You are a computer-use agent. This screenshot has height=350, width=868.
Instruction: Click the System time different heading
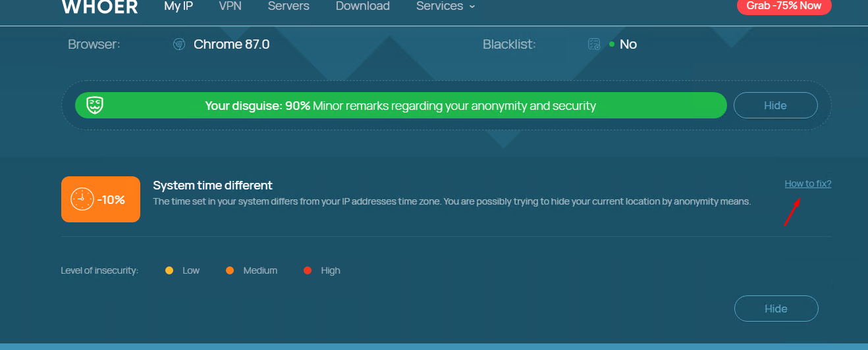213,186
